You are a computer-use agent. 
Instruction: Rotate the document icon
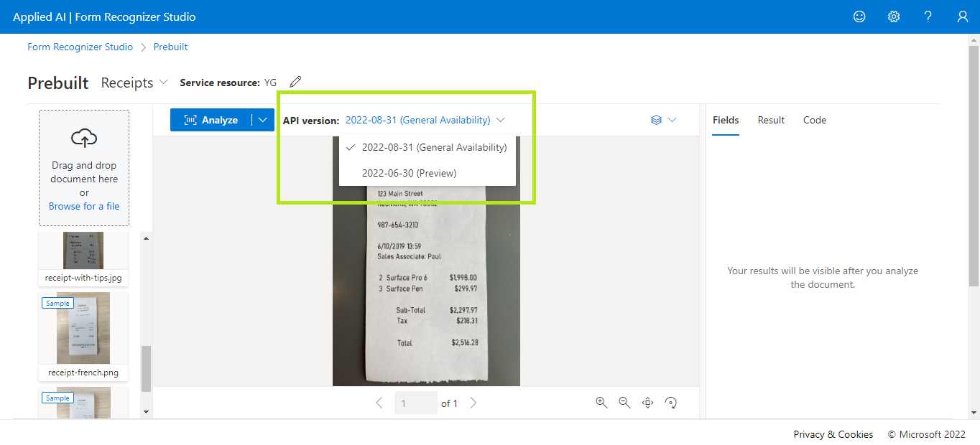671,403
